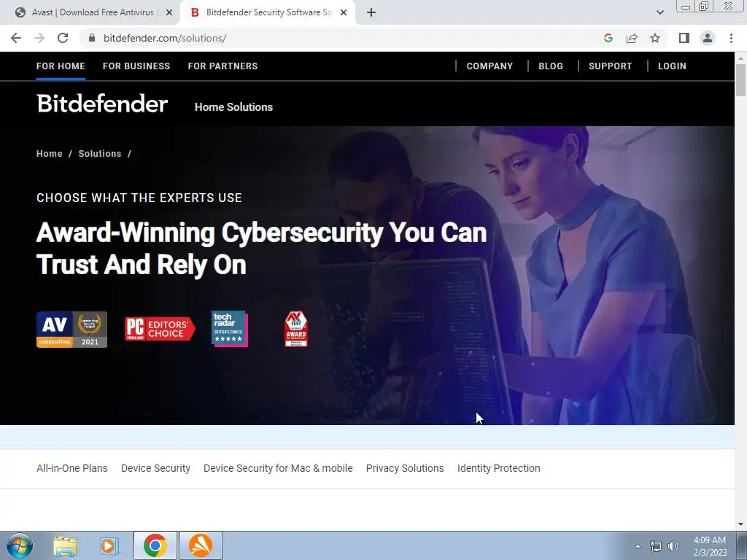Click the scrollbar up arrow
Image resolution: width=747 pixels, height=560 pixels.
pyautogui.click(x=740, y=58)
